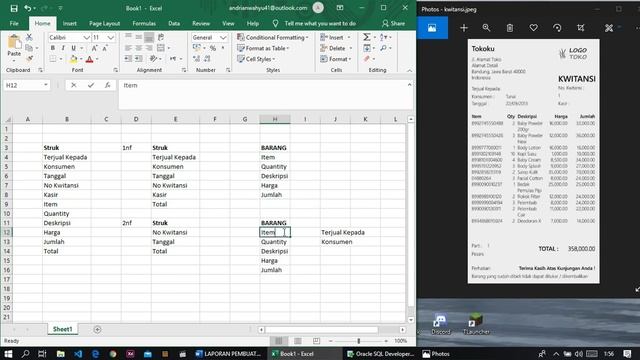The width and height of the screenshot is (640, 360).
Task: Undo the last action in Excel
Action: 27,8
